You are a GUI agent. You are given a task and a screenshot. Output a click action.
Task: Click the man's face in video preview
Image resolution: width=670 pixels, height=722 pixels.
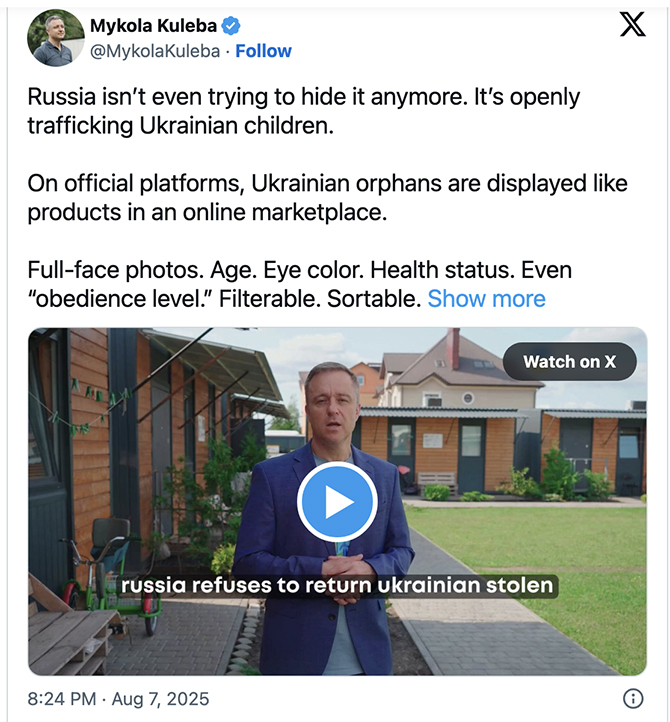pos(332,405)
